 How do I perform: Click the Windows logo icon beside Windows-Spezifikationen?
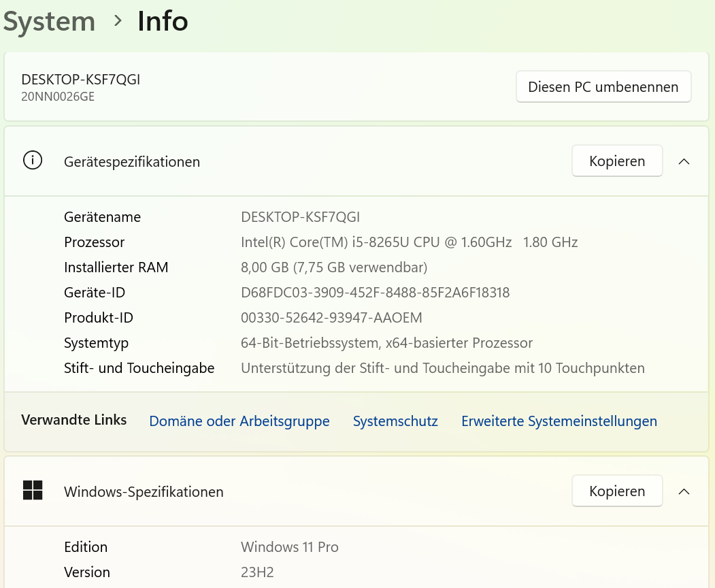pyautogui.click(x=33, y=491)
